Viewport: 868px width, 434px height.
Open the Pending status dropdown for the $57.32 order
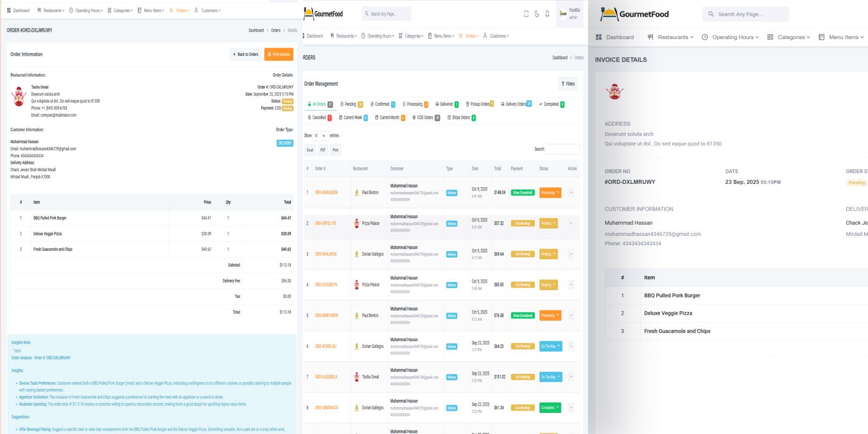coord(548,224)
